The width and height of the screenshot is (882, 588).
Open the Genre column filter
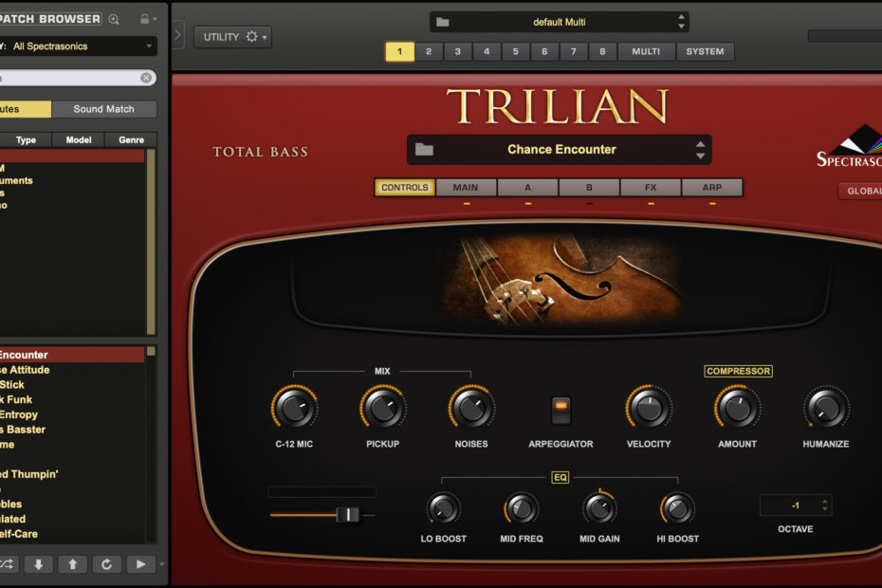pos(131,139)
